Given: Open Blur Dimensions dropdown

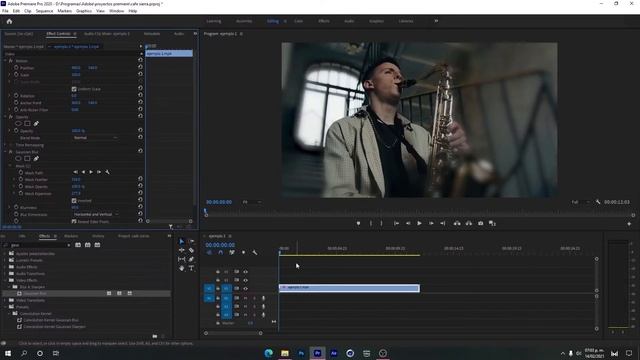Looking at the screenshot, I should point(96,214).
